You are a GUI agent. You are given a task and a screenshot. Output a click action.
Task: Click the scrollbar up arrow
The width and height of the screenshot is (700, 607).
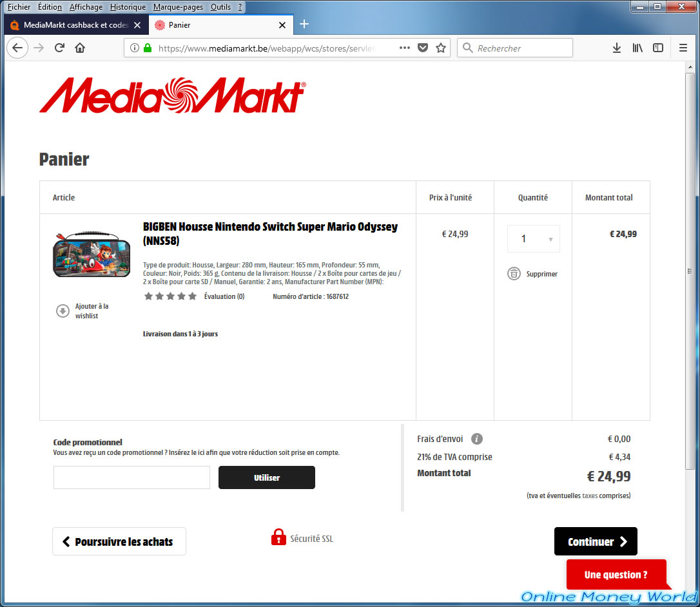[690, 67]
